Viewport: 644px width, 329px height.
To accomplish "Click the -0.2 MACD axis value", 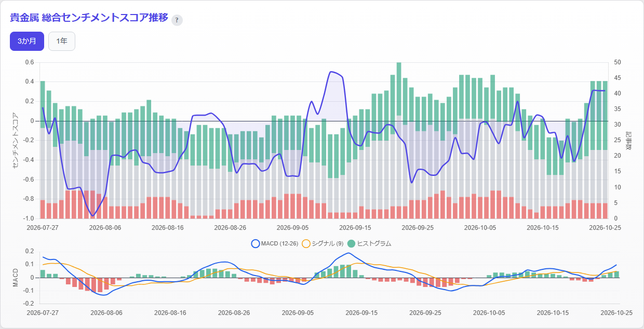I will pos(29,304).
